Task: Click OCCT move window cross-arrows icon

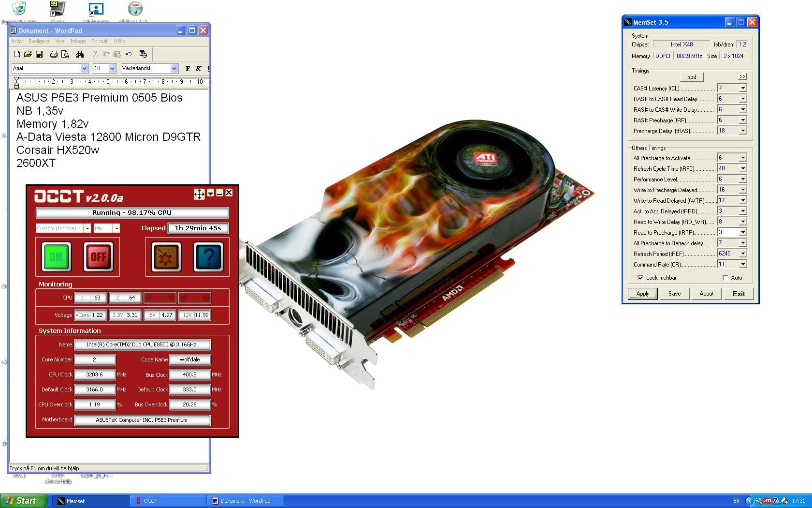Action: [x=199, y=194]
